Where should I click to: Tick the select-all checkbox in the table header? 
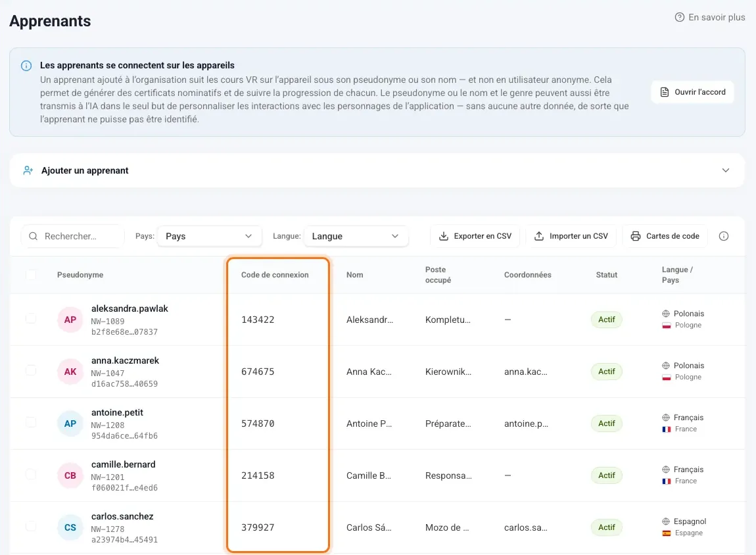(31, 275)
